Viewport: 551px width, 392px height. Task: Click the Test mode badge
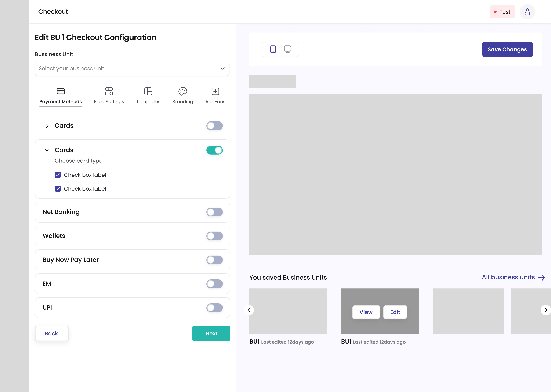point(502,12)
